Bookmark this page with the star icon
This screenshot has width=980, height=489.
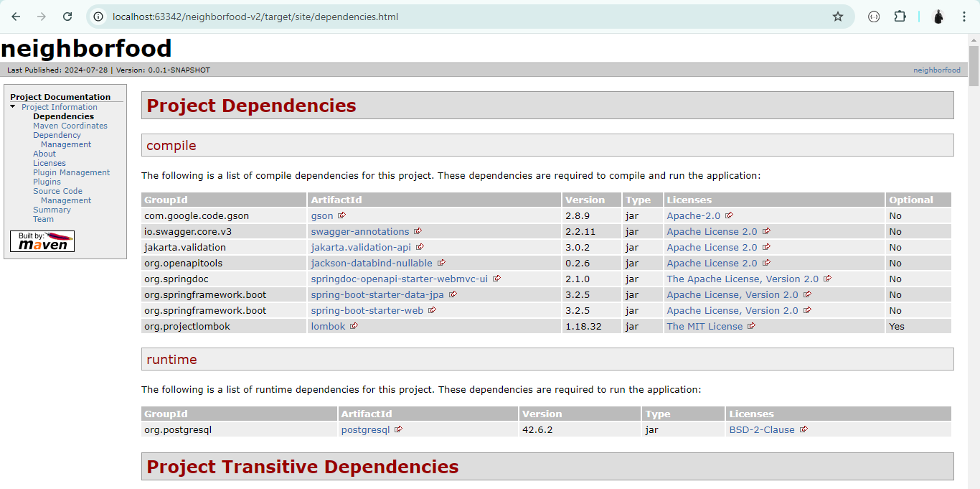pyautogui.click(x=838, y=17)
